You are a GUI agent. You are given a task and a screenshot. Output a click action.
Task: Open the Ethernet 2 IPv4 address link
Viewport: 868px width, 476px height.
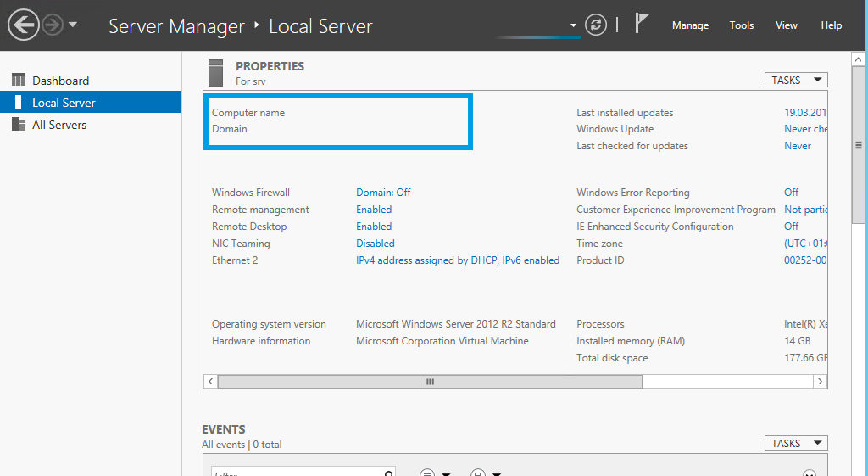[x=458, y=260]
